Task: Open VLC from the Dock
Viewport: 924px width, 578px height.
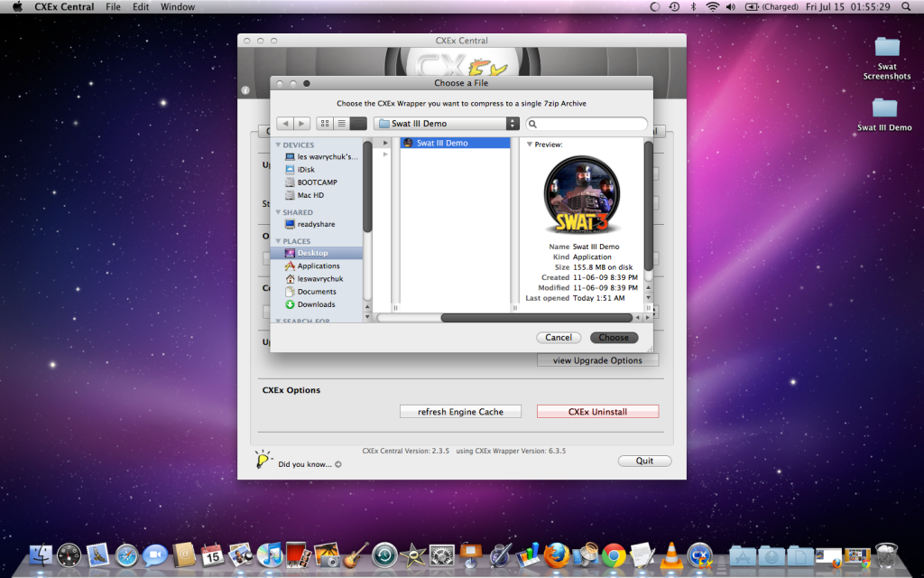Action: point(670,555)
